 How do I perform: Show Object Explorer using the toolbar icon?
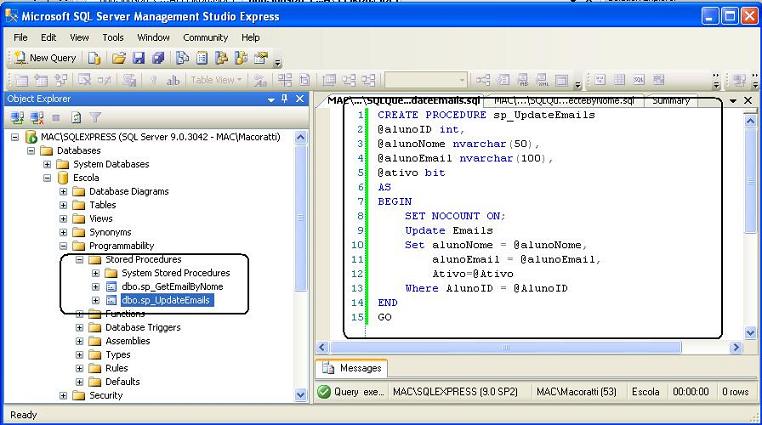coord(221,58)
